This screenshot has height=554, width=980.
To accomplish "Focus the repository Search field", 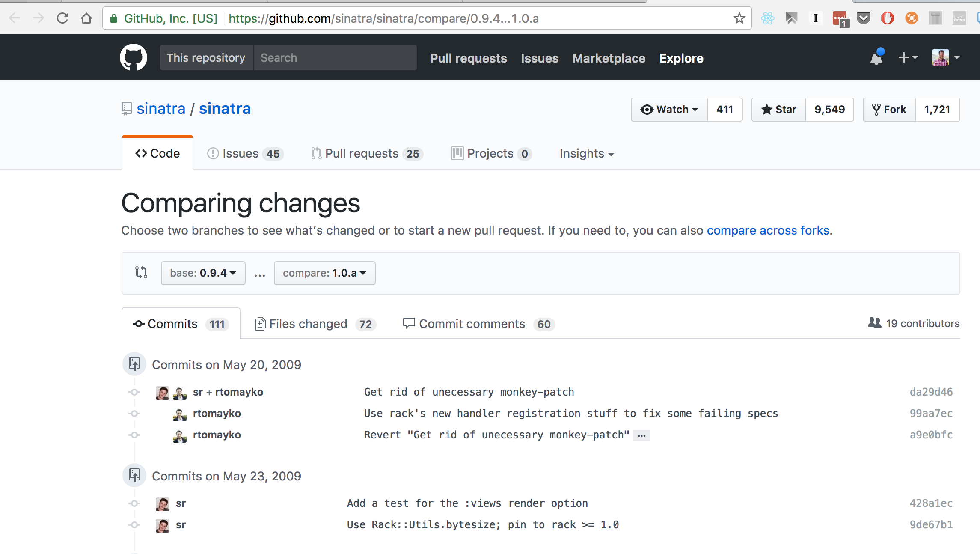I will click(335, 57).
